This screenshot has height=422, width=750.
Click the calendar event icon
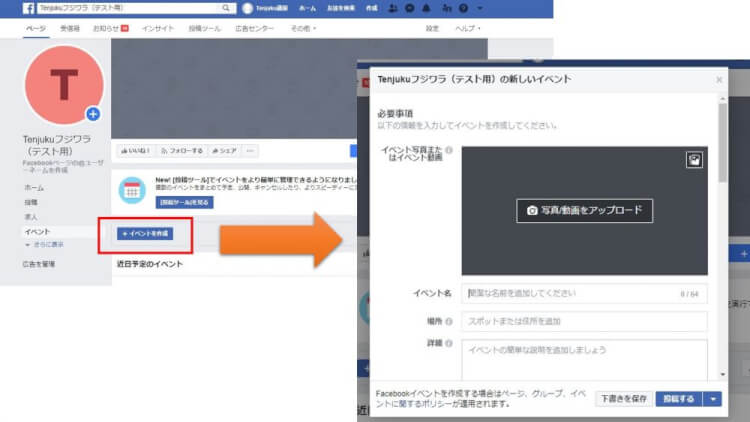132,190
